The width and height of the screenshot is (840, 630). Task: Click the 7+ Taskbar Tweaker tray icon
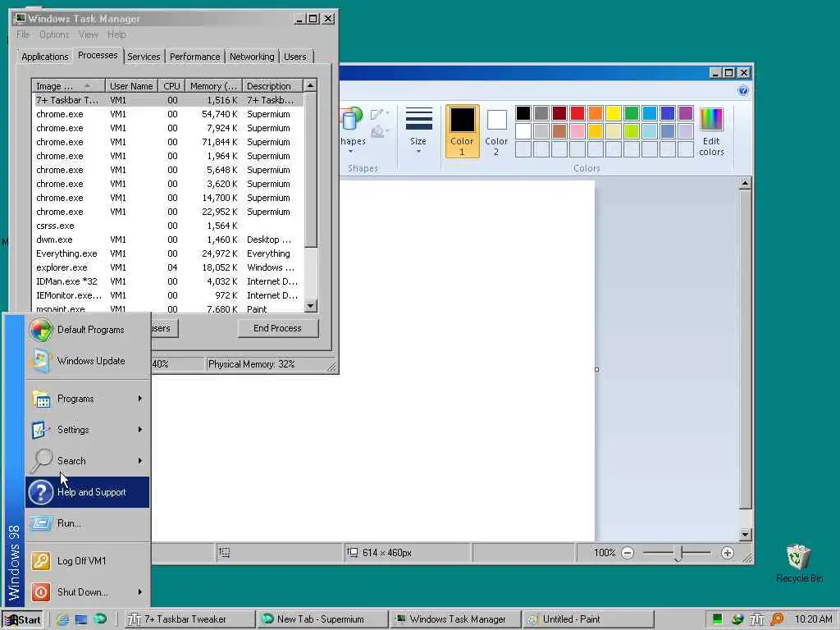point(757,619)
